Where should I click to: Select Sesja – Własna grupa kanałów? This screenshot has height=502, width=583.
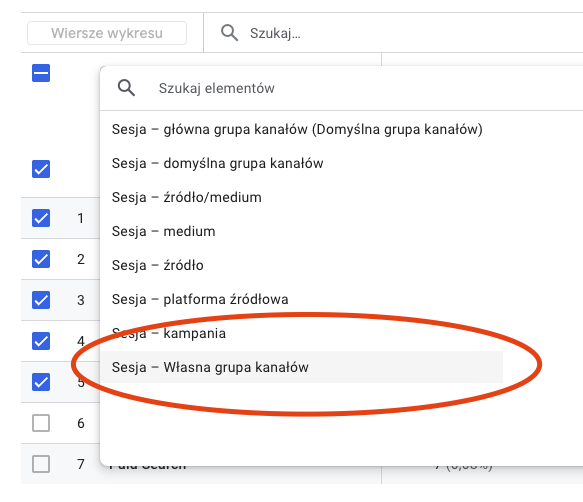pyautogui.click(x=302, y=367)
